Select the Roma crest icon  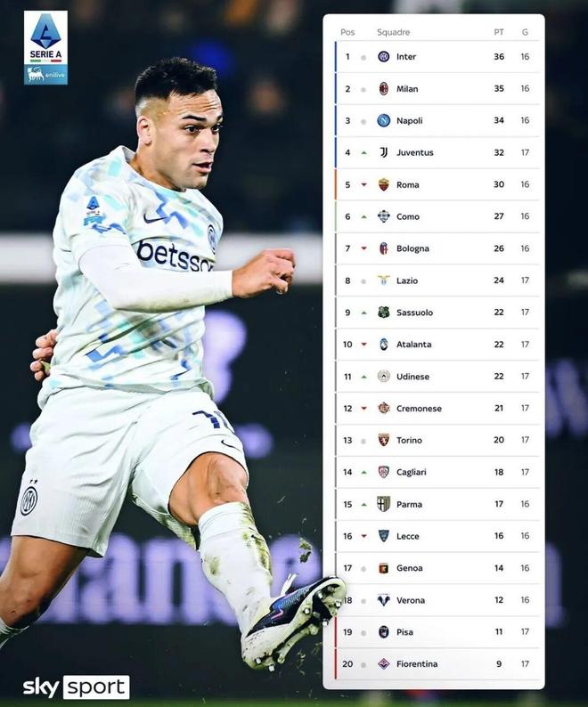(384, 184)
